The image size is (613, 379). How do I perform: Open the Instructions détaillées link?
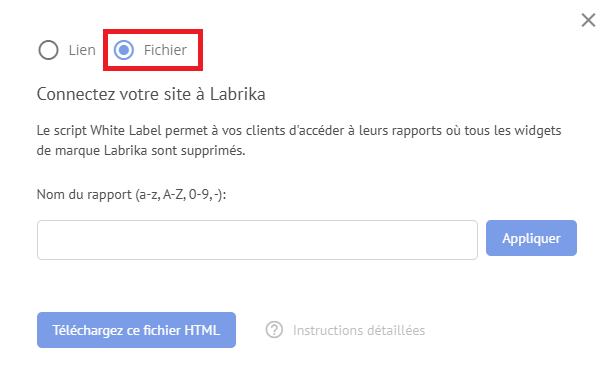[x=359, y=331]
